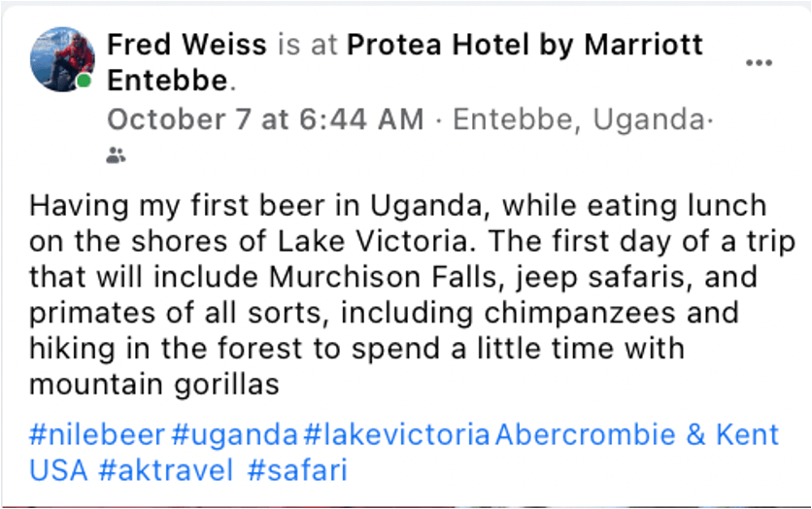Click the October 7 at 6:44 AM timestamp
Screen dimensions: 812x509
coord(265,119)
